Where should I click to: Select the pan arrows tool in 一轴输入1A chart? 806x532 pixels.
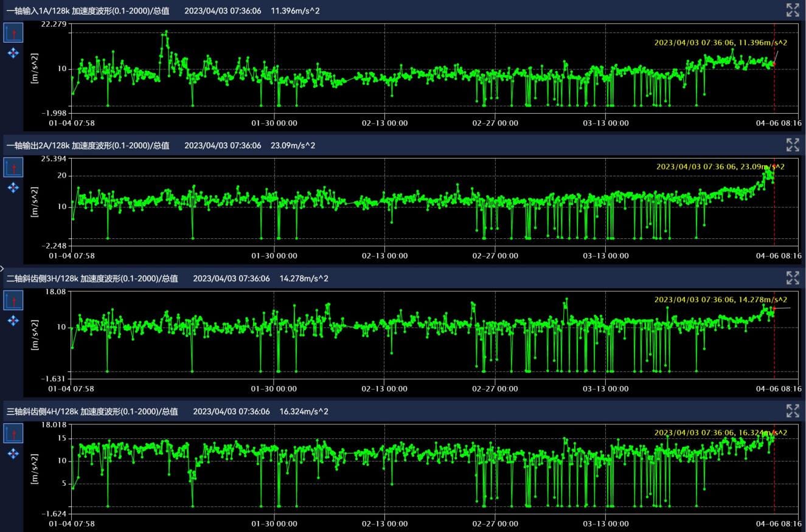(13, 54)
